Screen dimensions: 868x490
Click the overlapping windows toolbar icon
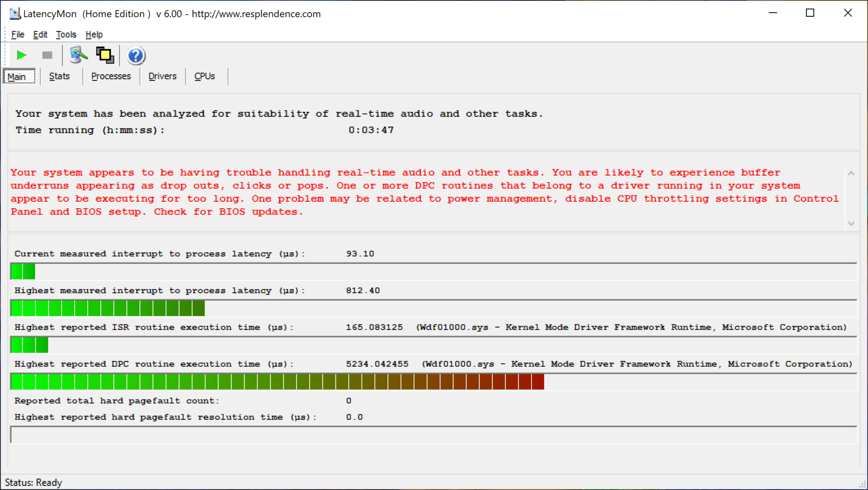105,55
